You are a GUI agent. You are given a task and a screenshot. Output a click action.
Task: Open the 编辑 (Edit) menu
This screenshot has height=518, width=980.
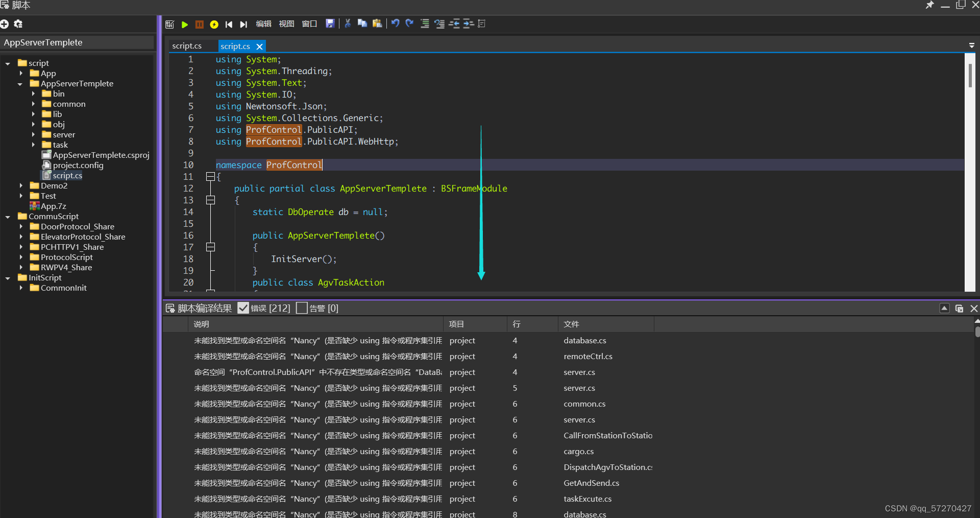coord(263,24)
